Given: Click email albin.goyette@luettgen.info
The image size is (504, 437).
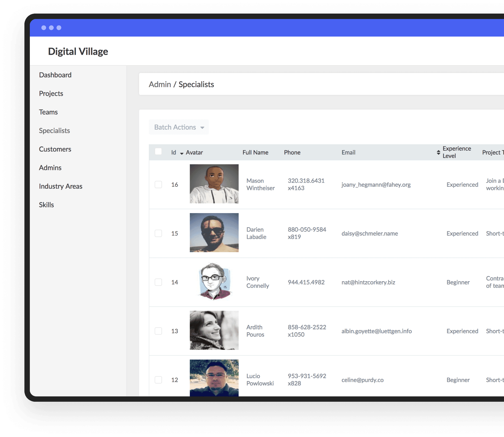Looking at the screenshot, I should click(377, 331).
